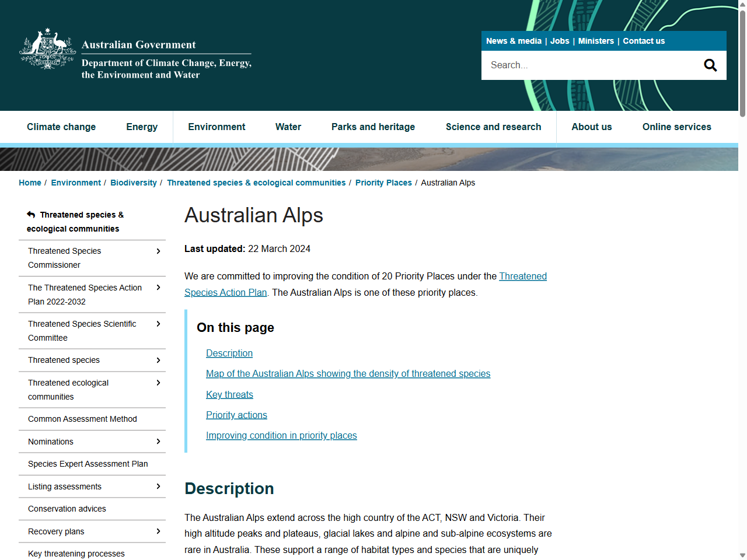Click the chevron beside Nominations
Image resolution: width=747 pixels, height=560 pixels.
158,442
